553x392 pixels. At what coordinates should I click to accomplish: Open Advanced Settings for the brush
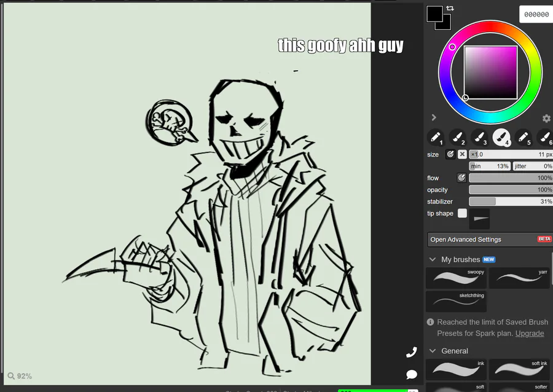[490, 240]
